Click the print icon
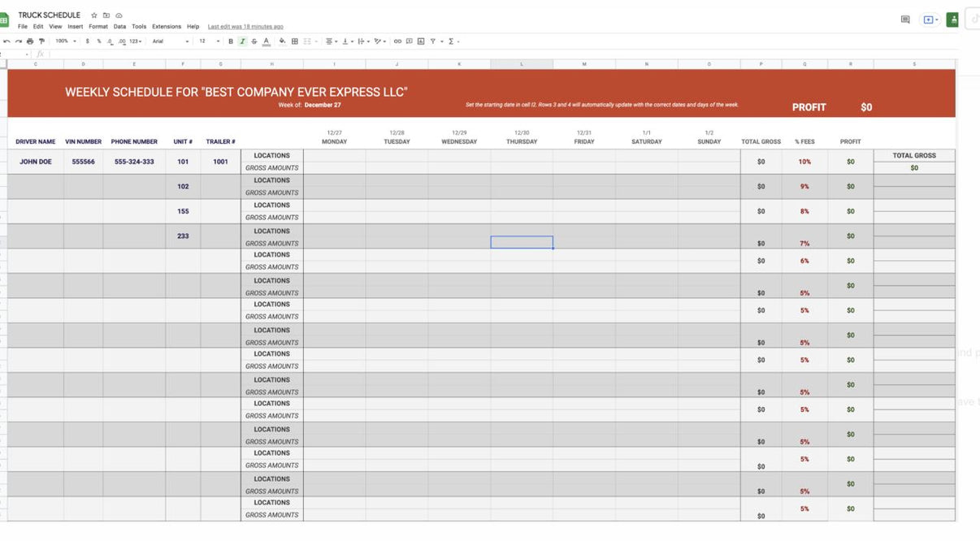This screenshot has width=980, height=541. click(x=29, y=41)
